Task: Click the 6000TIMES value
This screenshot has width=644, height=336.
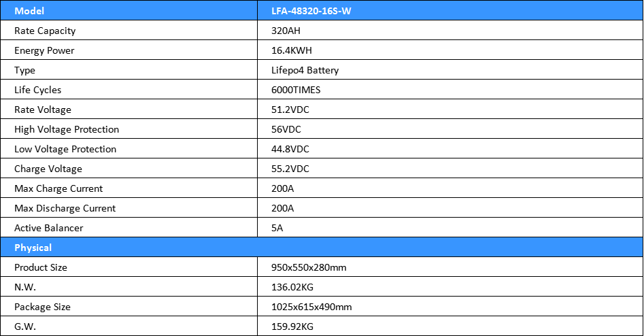Action: point(296,90)
